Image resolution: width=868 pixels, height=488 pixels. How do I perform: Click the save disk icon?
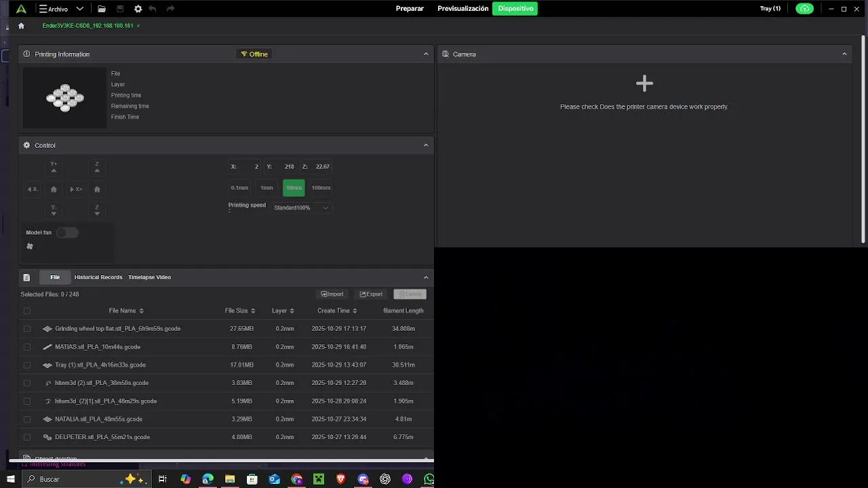point(120,9)
